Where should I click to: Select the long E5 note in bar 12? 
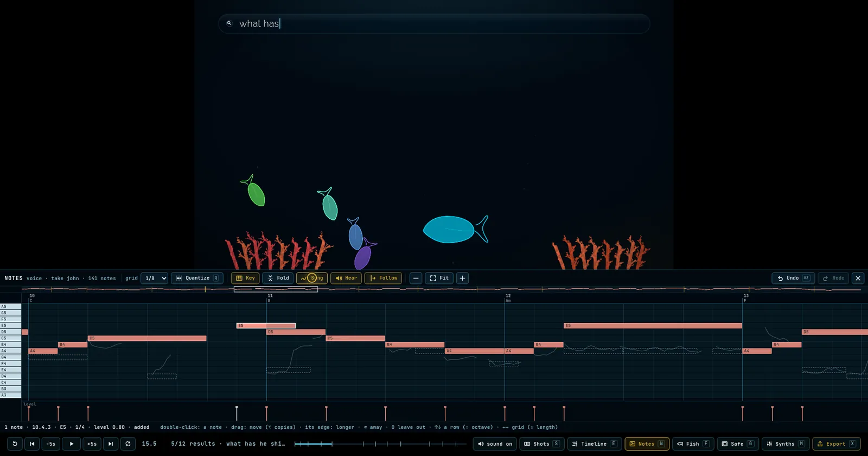pyautogui.click(x=653, y=326)
